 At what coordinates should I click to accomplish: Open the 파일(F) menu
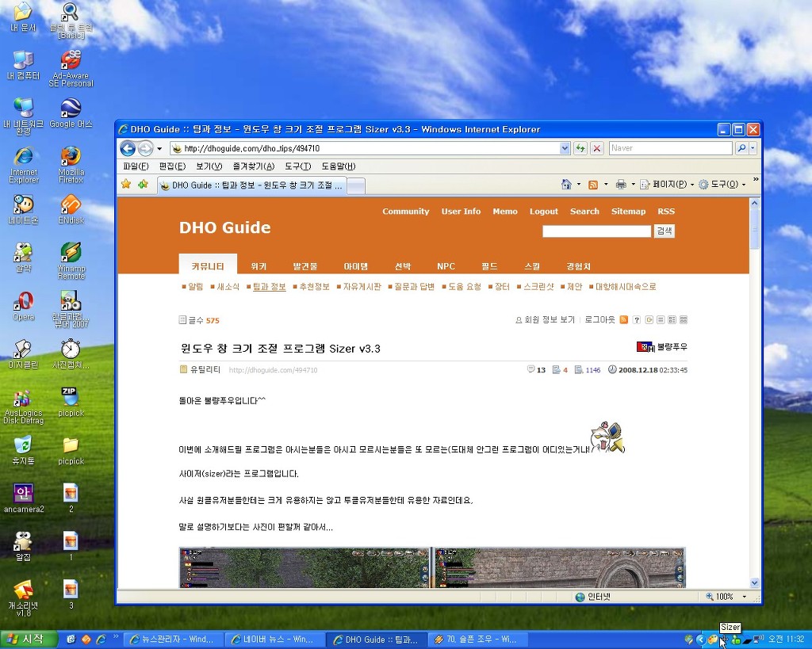(136, 166)
